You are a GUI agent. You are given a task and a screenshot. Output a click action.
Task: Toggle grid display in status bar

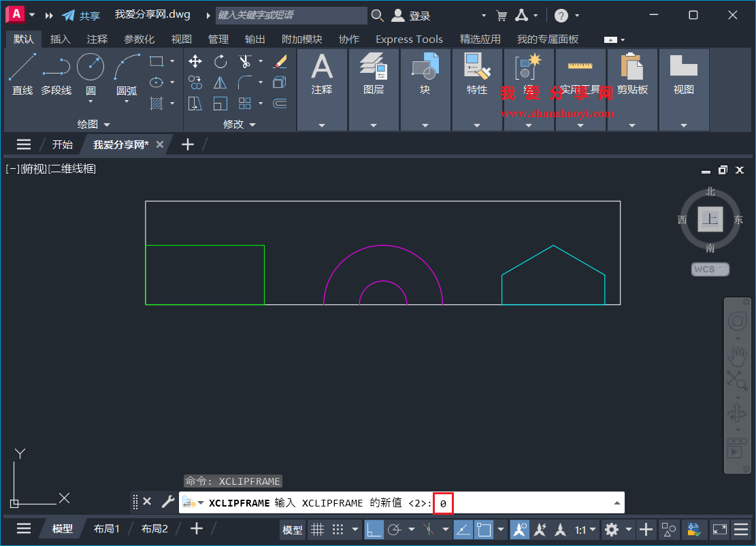click(x=318, y=529)
